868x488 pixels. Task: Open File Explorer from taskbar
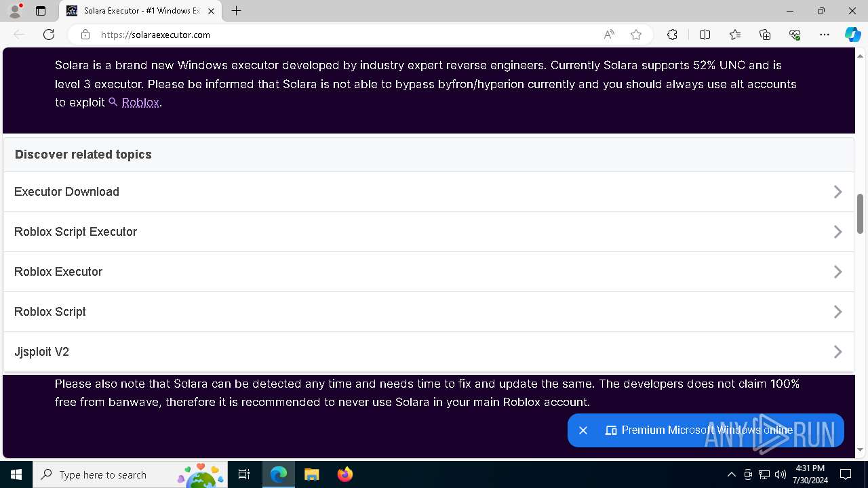click(x=311, y=474)
